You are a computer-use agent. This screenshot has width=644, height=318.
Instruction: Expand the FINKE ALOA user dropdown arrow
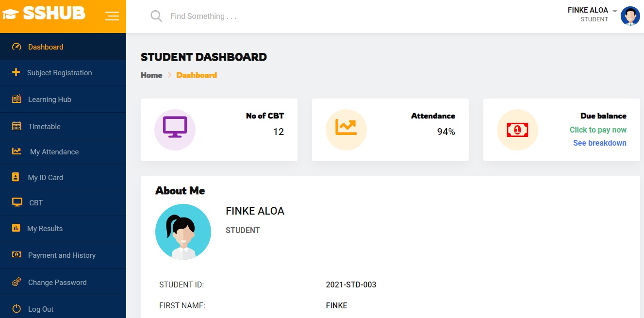pyautogui.click(x=615, y=11)
